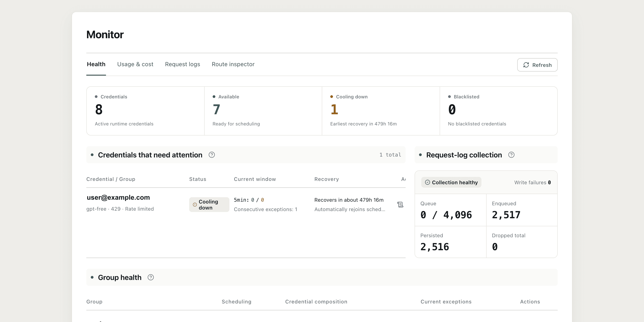644x322 pixels.
Task: Click the '1 total' count label
Action: click(390, 155)
